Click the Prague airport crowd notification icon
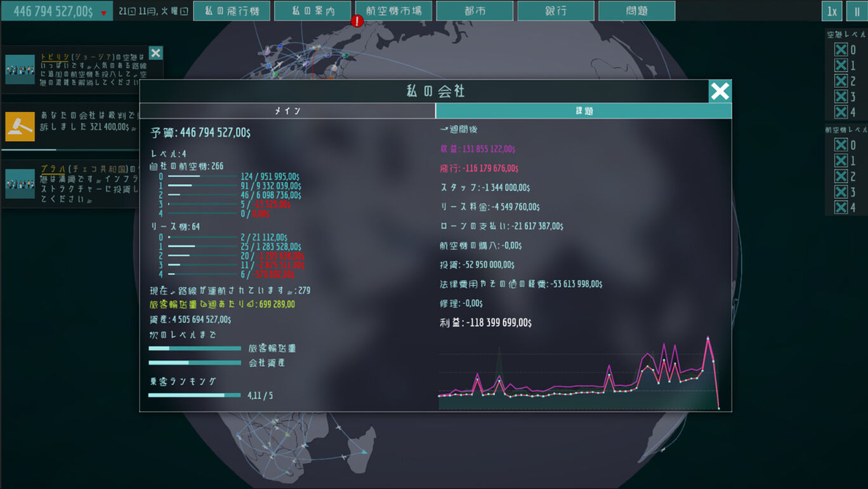Screen dimensions: 868x489 [x=20, y=184]
